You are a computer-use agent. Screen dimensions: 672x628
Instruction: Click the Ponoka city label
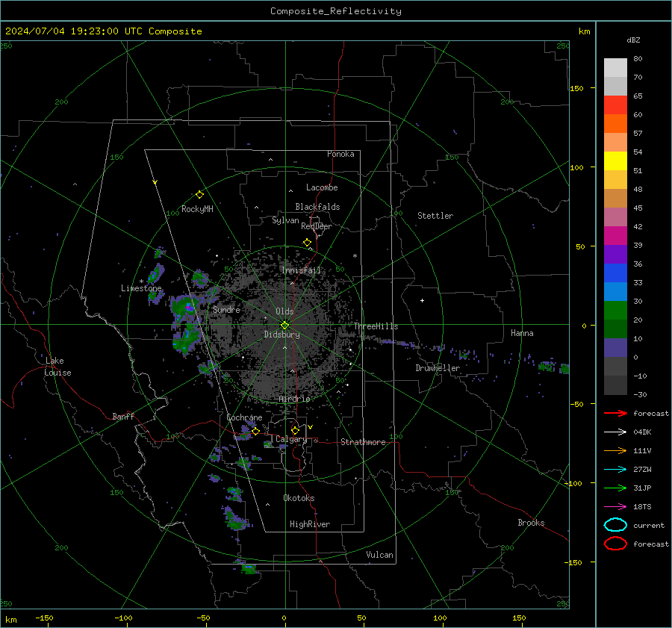pos(340,154)
